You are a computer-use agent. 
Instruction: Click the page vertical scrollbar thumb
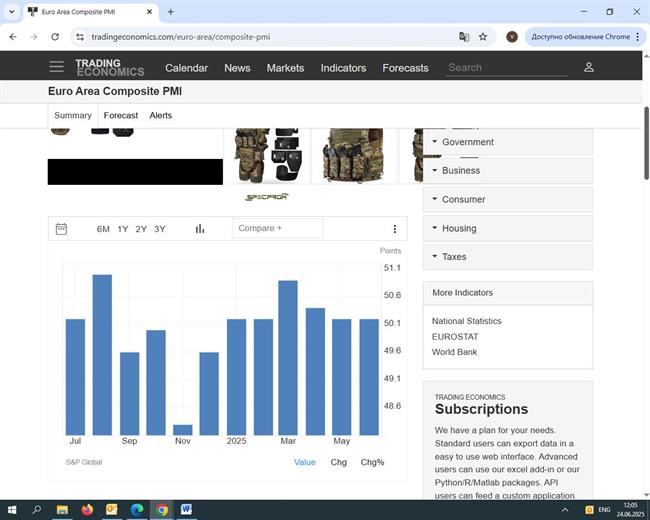[646, 143]
